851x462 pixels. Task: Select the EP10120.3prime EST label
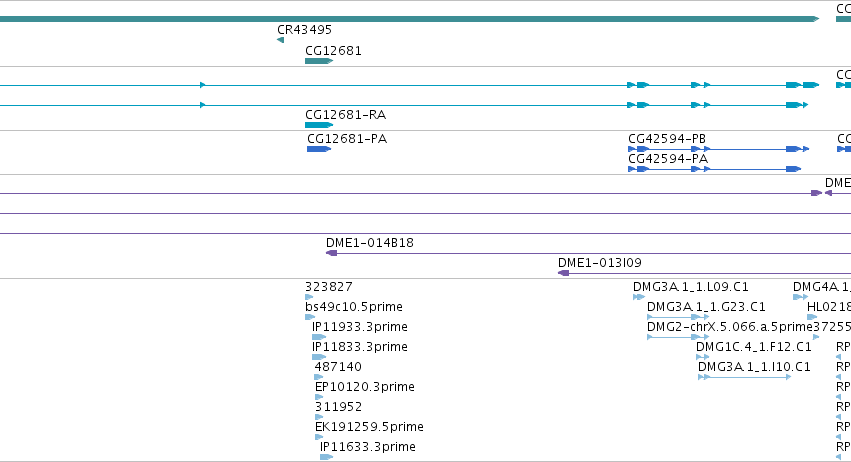click(365, 387)
